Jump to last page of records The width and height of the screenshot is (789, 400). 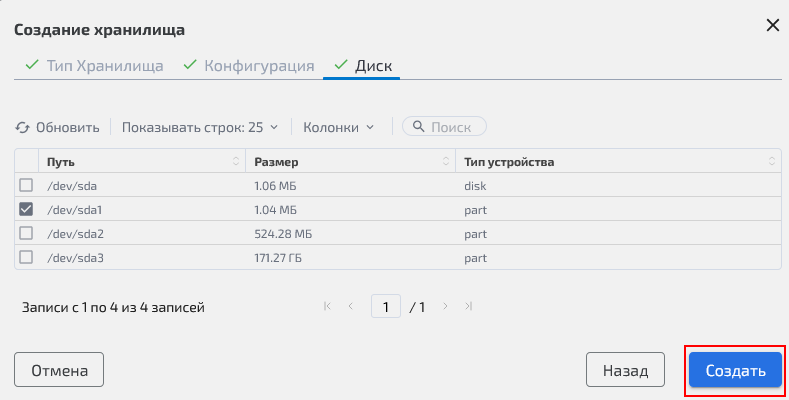(468, 307)
